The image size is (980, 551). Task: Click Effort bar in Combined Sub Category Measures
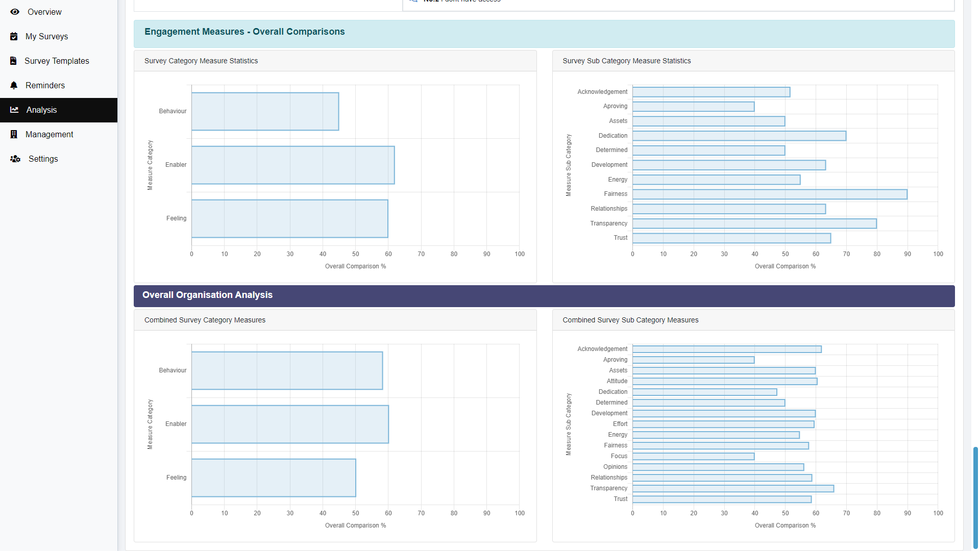tap(723, 424)
